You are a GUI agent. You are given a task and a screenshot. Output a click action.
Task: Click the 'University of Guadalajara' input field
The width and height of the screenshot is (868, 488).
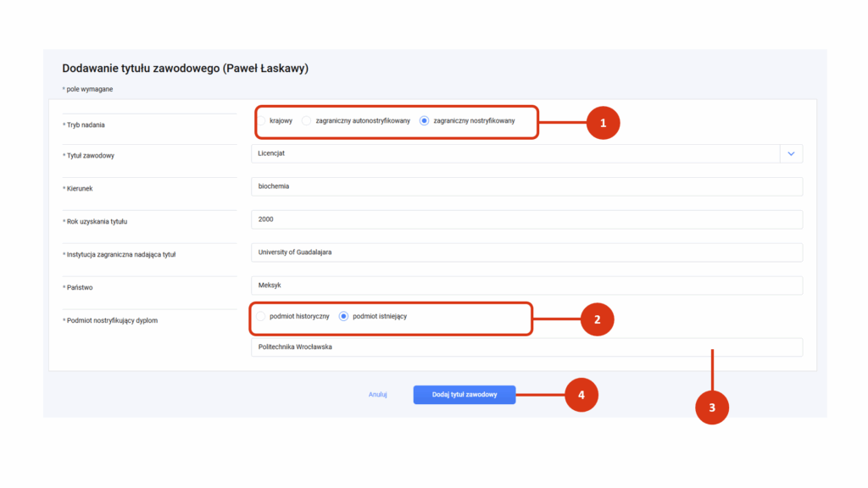(x=527, y=252)
